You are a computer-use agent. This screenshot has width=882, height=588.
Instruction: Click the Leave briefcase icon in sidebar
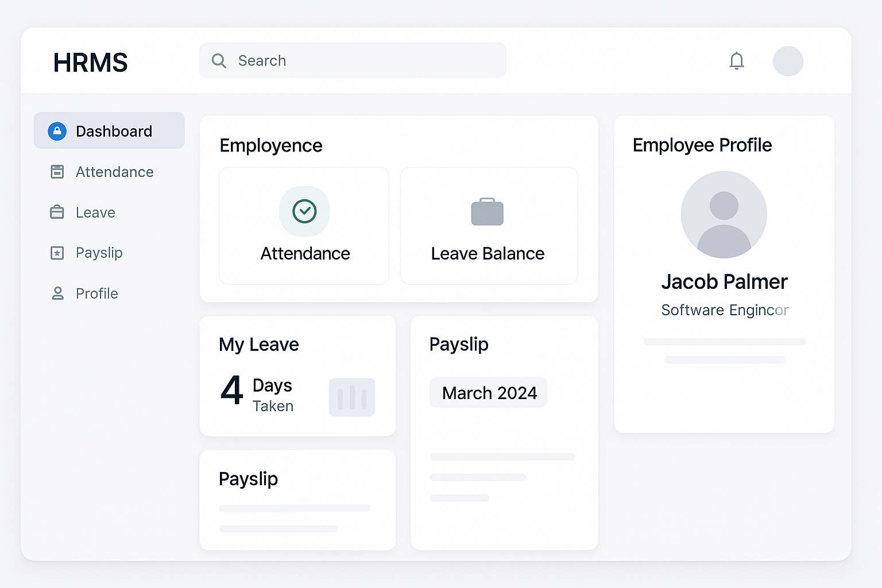(x=57, y=212)
